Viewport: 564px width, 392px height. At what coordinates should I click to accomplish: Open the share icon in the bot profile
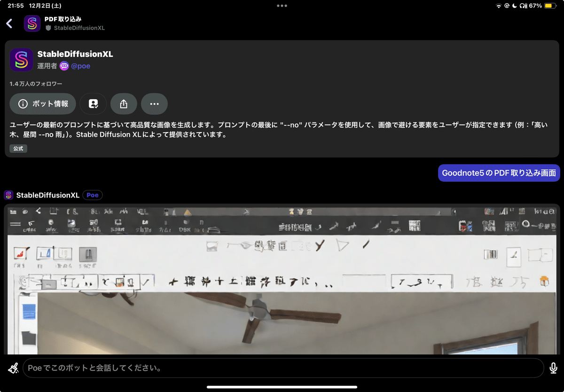click(x=124, y=103)
